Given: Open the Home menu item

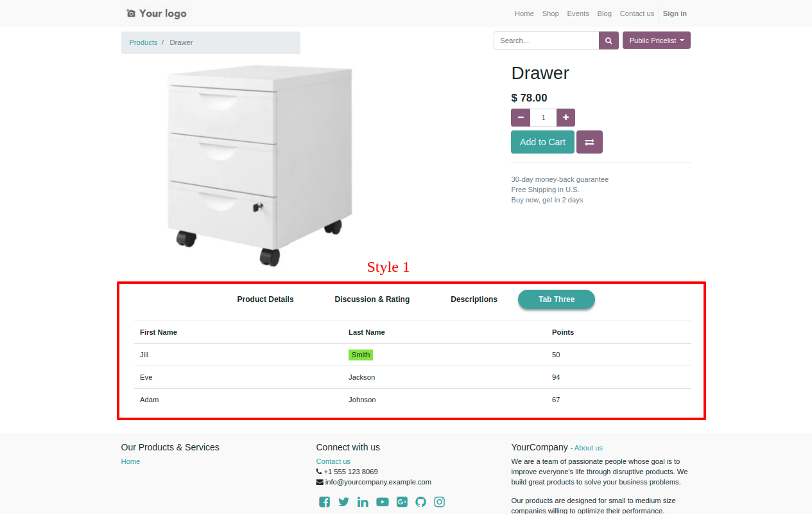Looking at the screenshot, I should click(524, 13).
